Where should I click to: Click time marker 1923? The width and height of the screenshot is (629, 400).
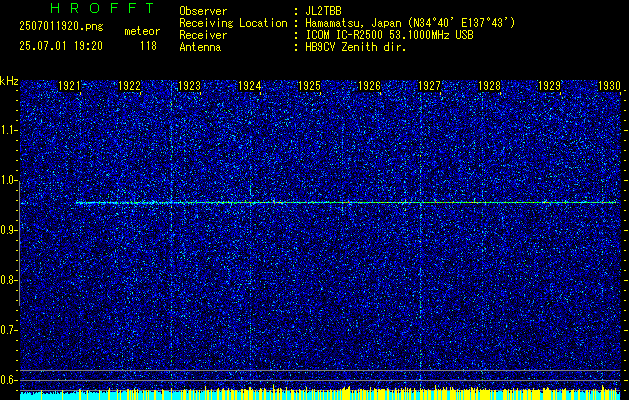pyautogui.click(x=189, y=85)
